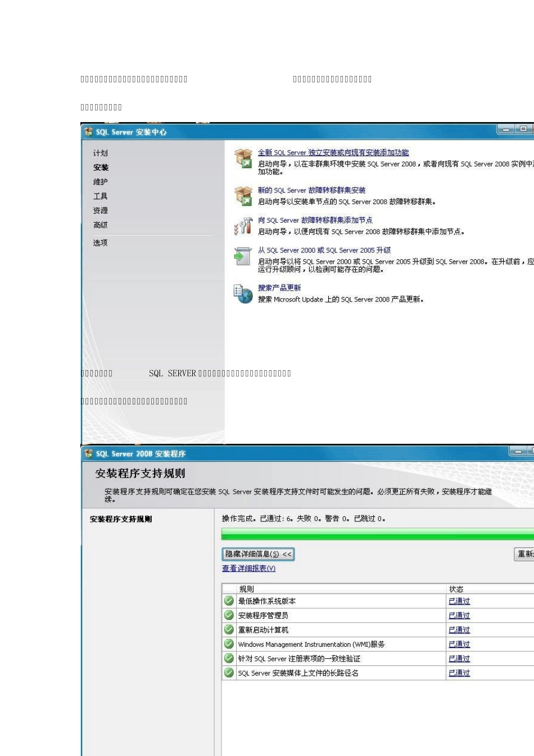Select the 最低操作系统版本 rule text
This screenshot has height=756, width=534.
[267, 601]
